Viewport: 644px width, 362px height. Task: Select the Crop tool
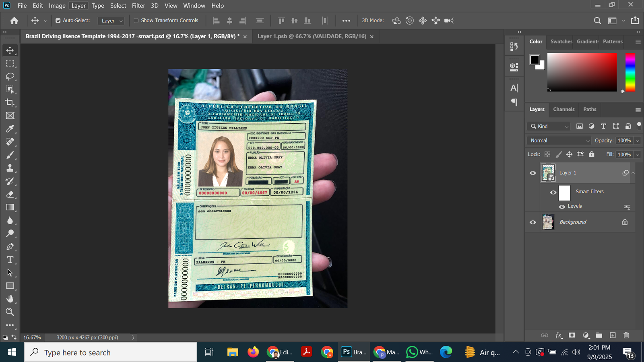pyautogui.click(x=10, y=103)
